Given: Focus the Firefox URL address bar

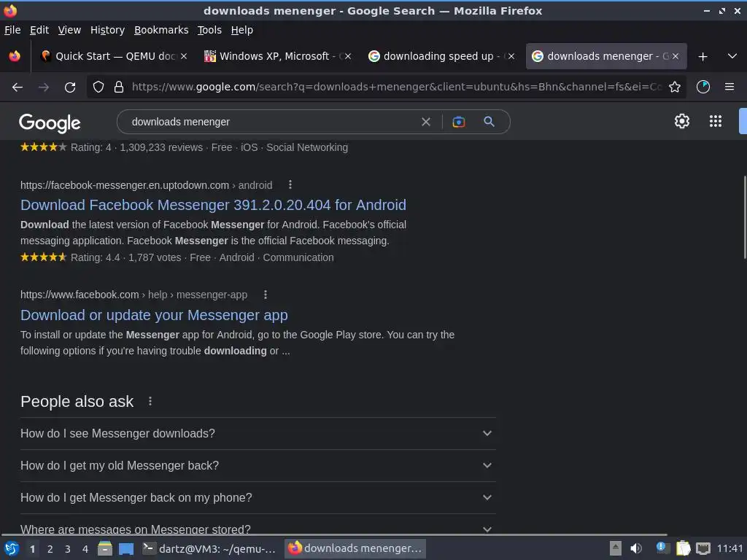Looking at the screenshot, I should tap(396, 87).
